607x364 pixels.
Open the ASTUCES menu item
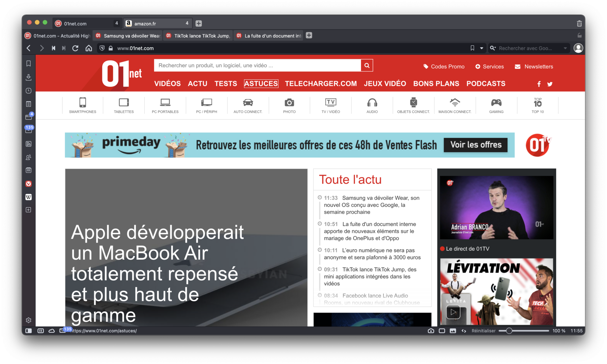(261, 83)
